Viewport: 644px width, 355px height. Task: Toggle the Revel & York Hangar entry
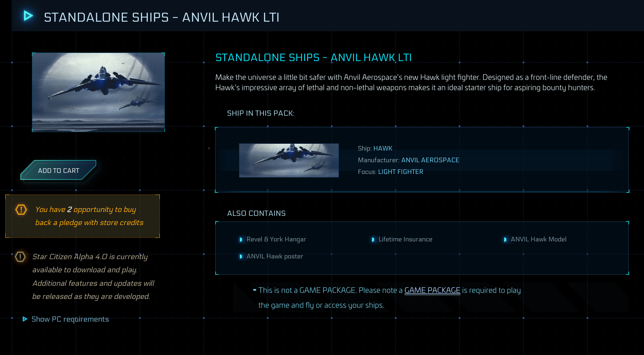click(276, 239)
